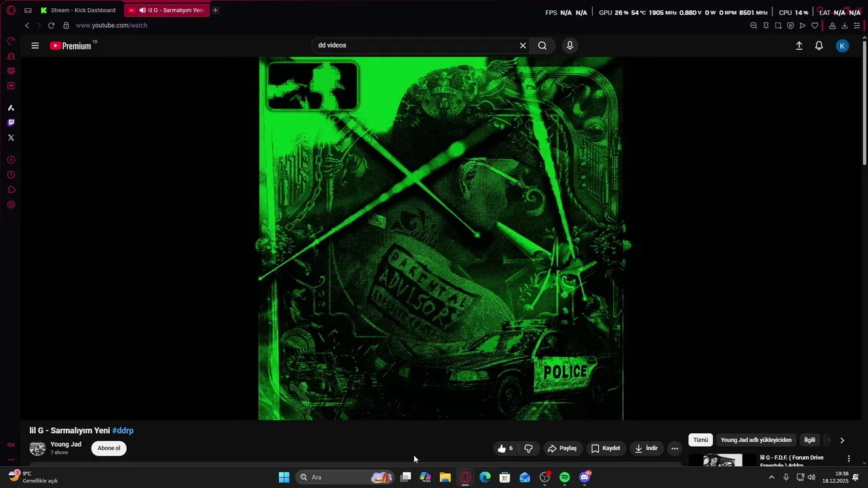Show next filter chips with arrow
Viewport: 868px width, 488px height.
coord(842,440)
